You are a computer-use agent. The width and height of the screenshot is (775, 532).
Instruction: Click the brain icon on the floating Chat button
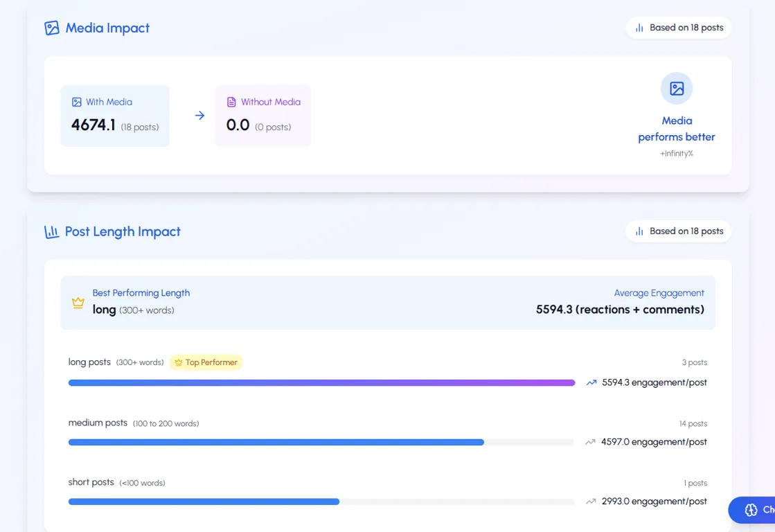coord(753,510)
